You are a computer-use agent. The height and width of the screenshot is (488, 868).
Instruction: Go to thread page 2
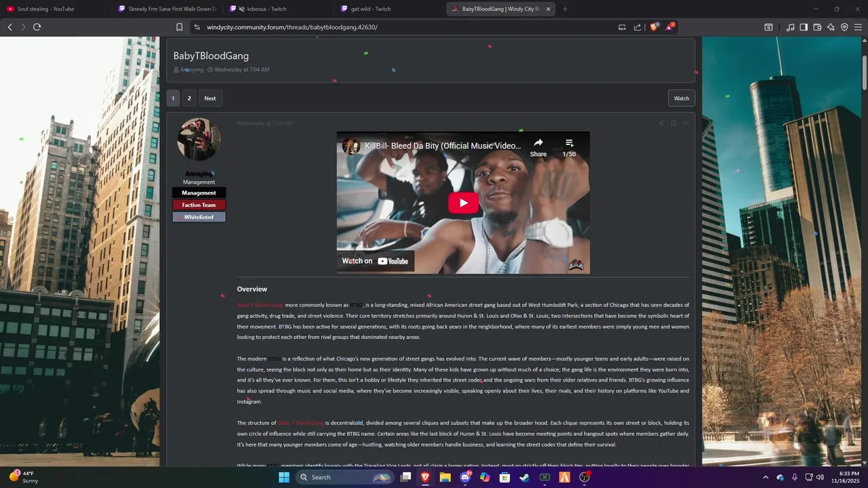click(x=189, y=98)
